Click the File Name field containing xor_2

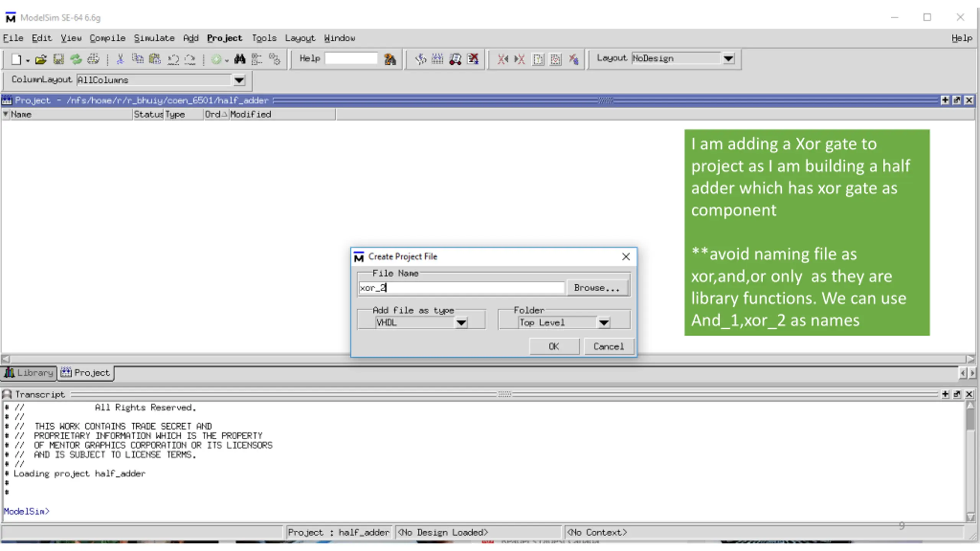tap(461, 288)
